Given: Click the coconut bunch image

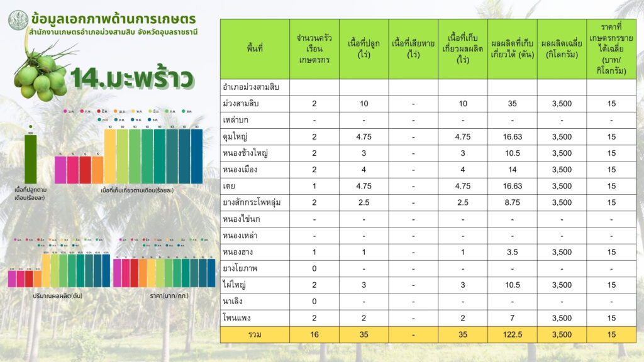Looking at the screenshot, I should [x=42, y=76].
